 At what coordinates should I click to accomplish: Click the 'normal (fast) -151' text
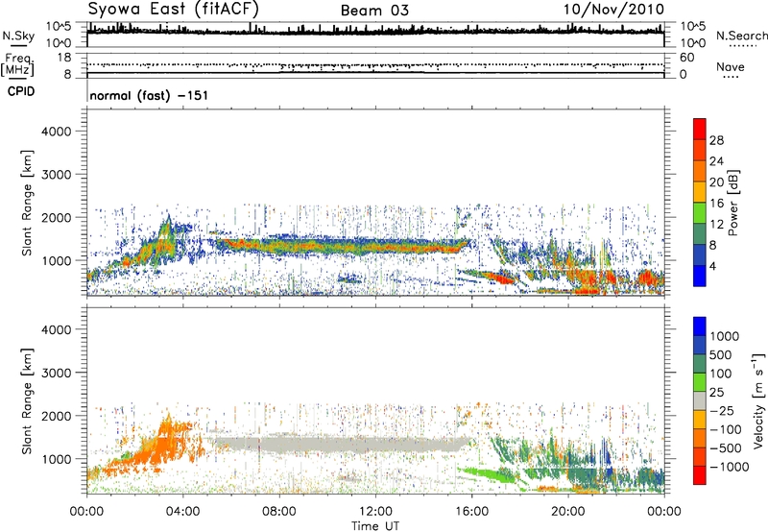pyautogui.click(x=149, y=95)
